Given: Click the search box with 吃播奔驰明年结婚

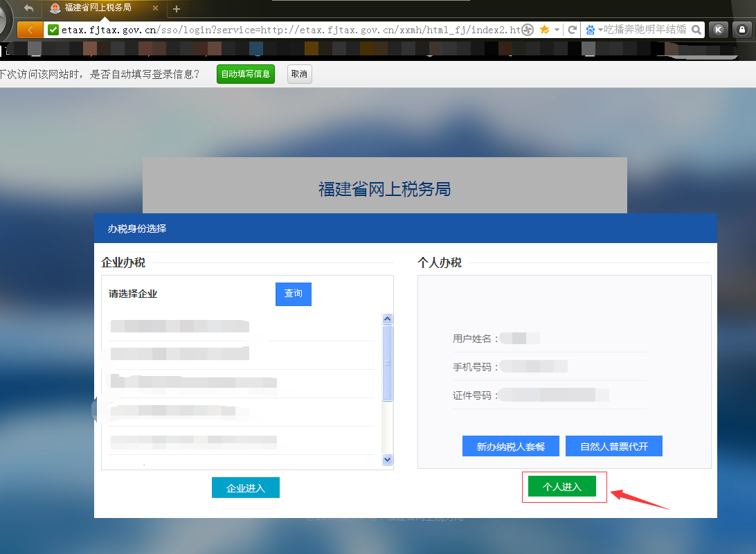Looking at the screenshot, I should (646, 30).
